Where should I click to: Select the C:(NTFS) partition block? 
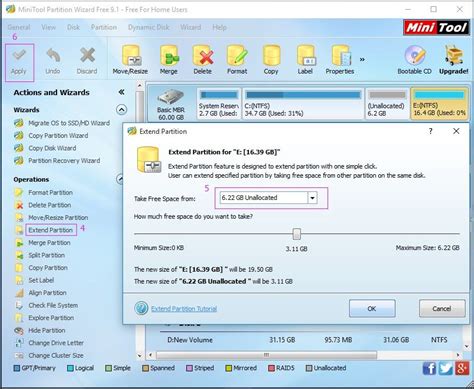303,104
